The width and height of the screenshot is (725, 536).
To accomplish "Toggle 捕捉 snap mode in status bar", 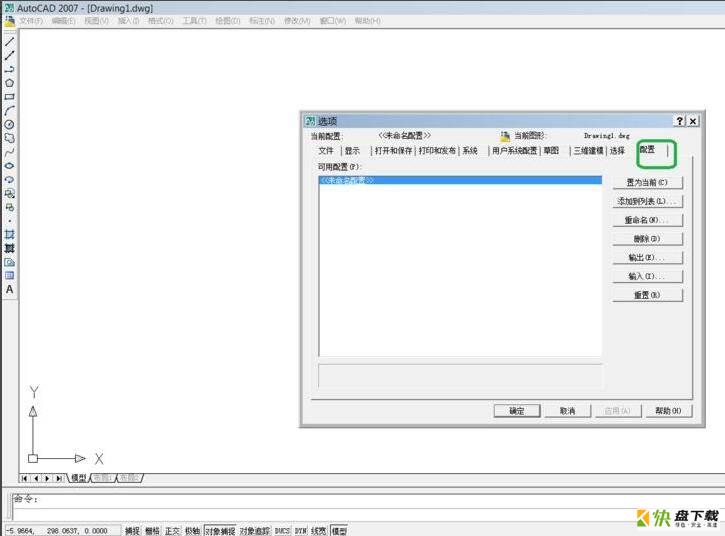I will point(132,531).
